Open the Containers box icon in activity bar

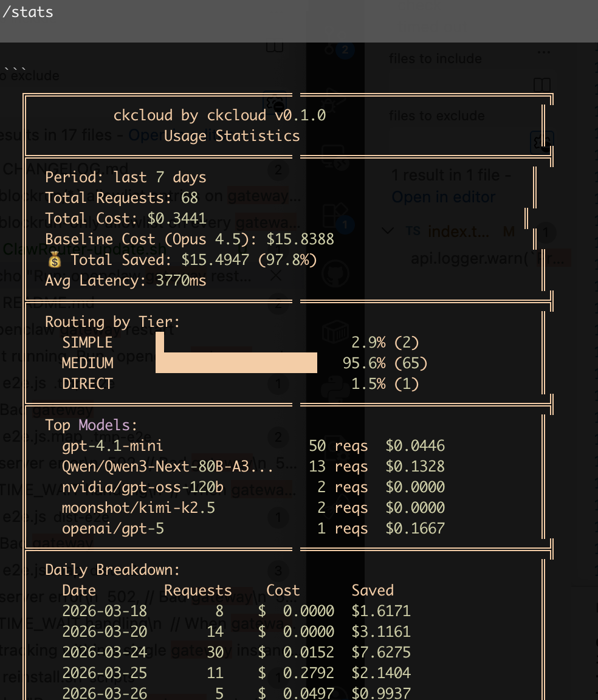[335, 332]
